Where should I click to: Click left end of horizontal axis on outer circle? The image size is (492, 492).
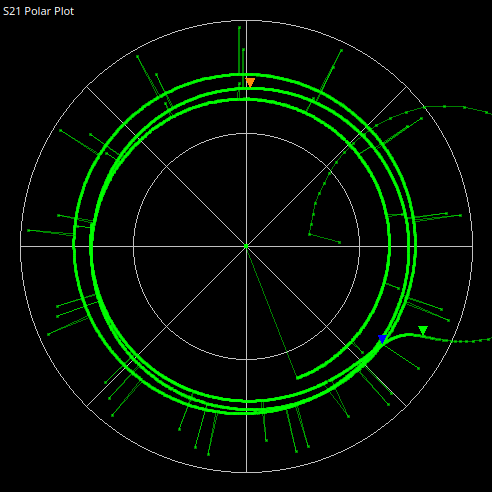point(20,246)
